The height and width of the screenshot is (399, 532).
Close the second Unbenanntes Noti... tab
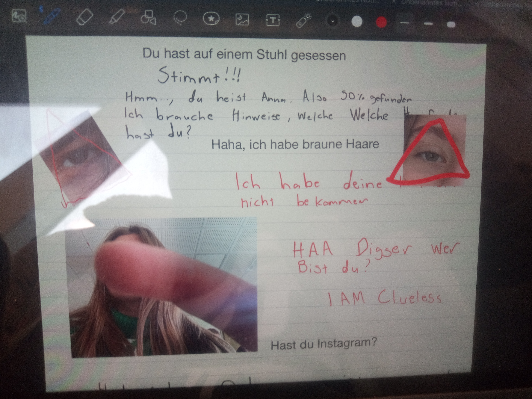pos(394,2)
